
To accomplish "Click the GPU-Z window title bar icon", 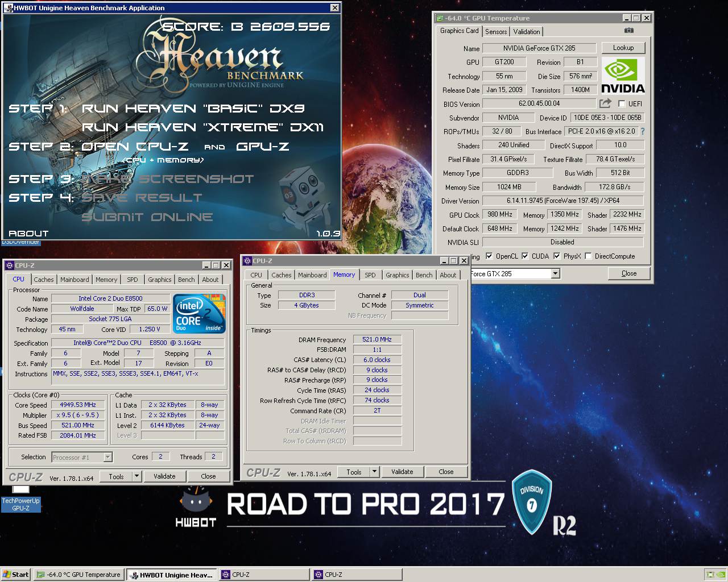I will (440, 18).
